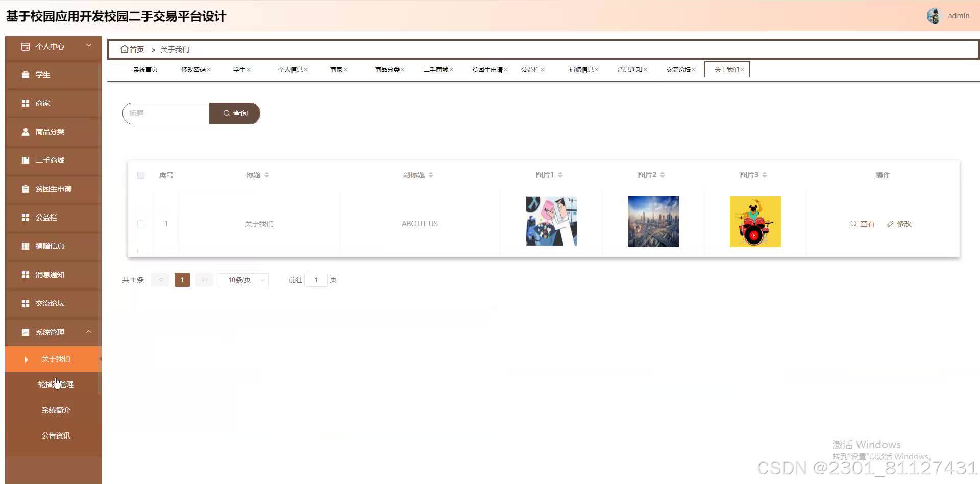The image size is (980, 484).
Task: Click the 贫困生申请 clipboard icon
Action: (26, 189)
